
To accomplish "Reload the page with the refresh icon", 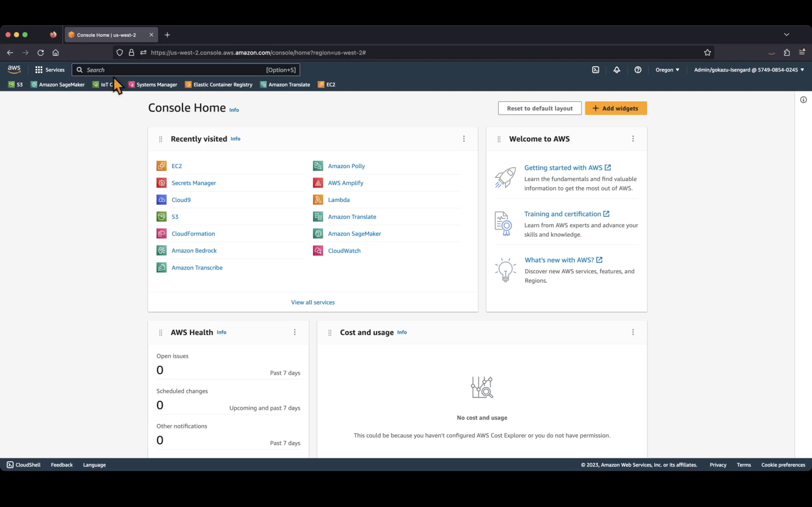I will pos(40,53).
